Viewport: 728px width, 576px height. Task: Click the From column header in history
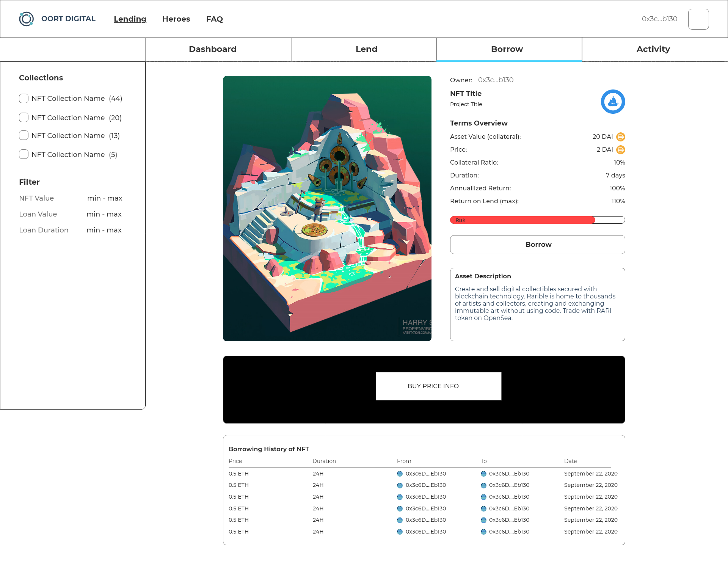[404, 461]
